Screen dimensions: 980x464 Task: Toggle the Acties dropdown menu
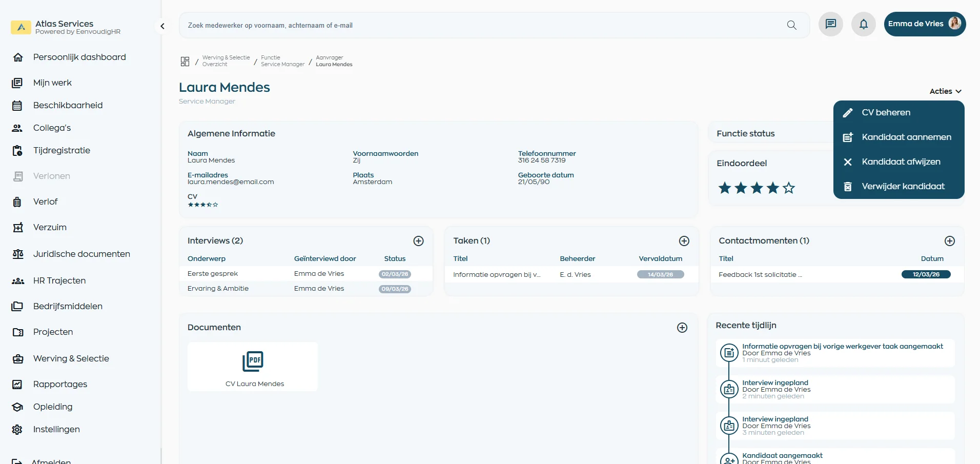click(945, 91)
